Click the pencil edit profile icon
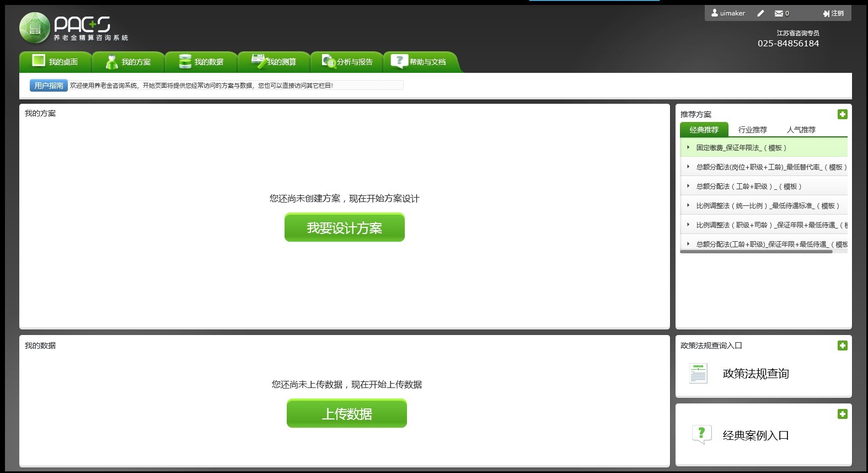Image resolution: width=868 pixels, height=473 pixels. click(x=760, y=13)
